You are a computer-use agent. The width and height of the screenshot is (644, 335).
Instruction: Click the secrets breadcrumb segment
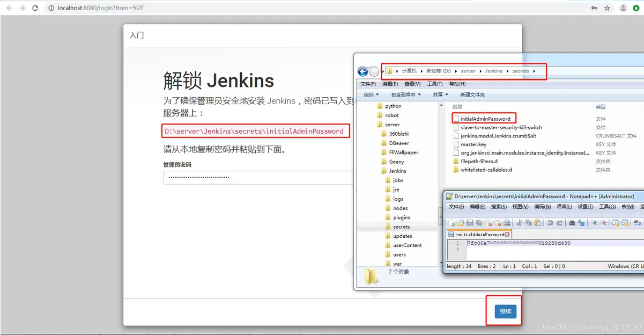point(521,71)
